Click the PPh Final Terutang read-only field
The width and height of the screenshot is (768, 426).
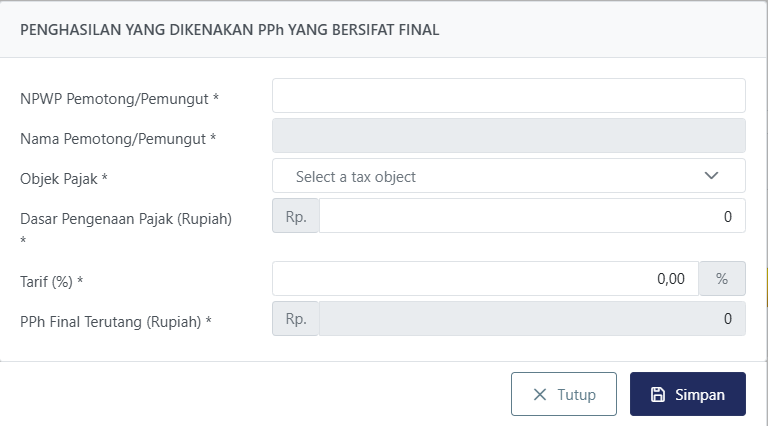pos(530,319)
